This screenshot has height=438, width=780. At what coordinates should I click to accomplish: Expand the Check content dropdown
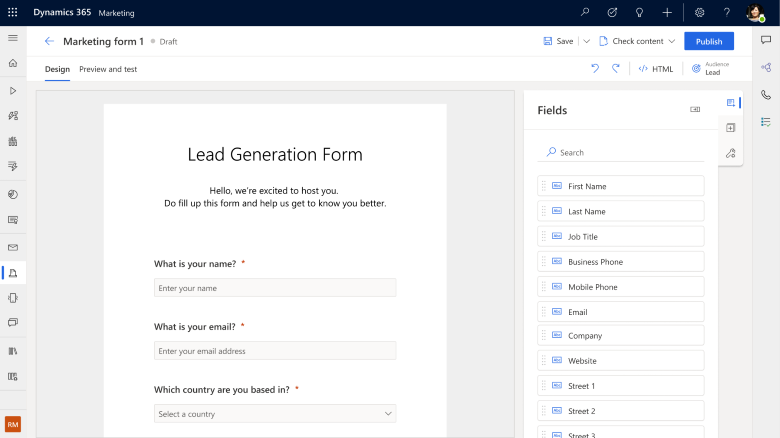[x=671, y=41]
